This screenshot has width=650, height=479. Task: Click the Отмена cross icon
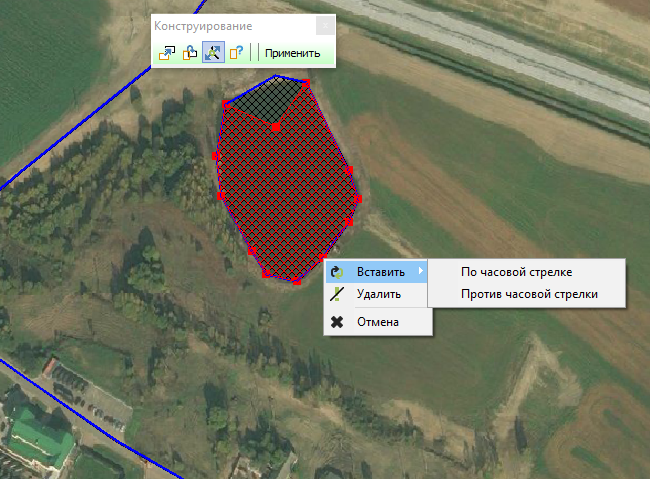coord(337,322)
